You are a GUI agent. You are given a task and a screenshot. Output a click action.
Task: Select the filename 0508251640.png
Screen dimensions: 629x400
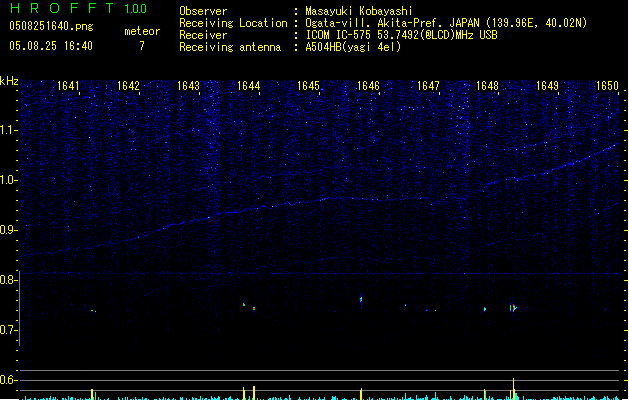[x=51, y=28]
